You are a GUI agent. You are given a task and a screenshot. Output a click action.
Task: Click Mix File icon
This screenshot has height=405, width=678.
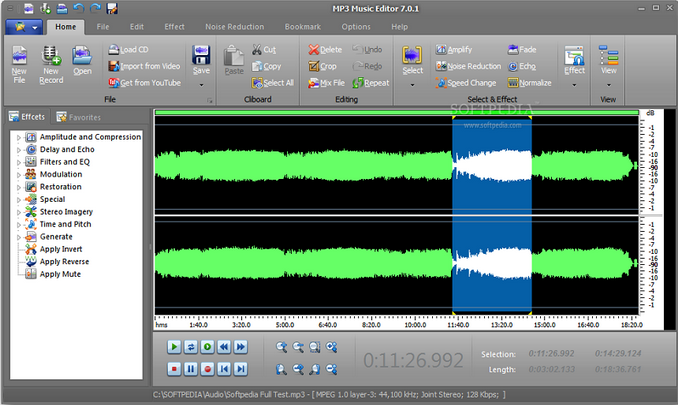pyautogui.click(x=314, y=83)
